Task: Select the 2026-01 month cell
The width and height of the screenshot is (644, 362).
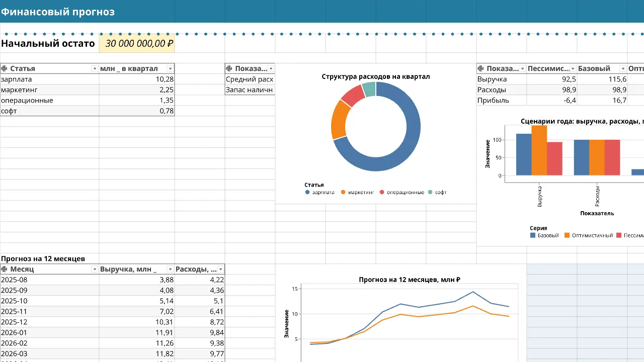Action: click(x=49, y=333)
